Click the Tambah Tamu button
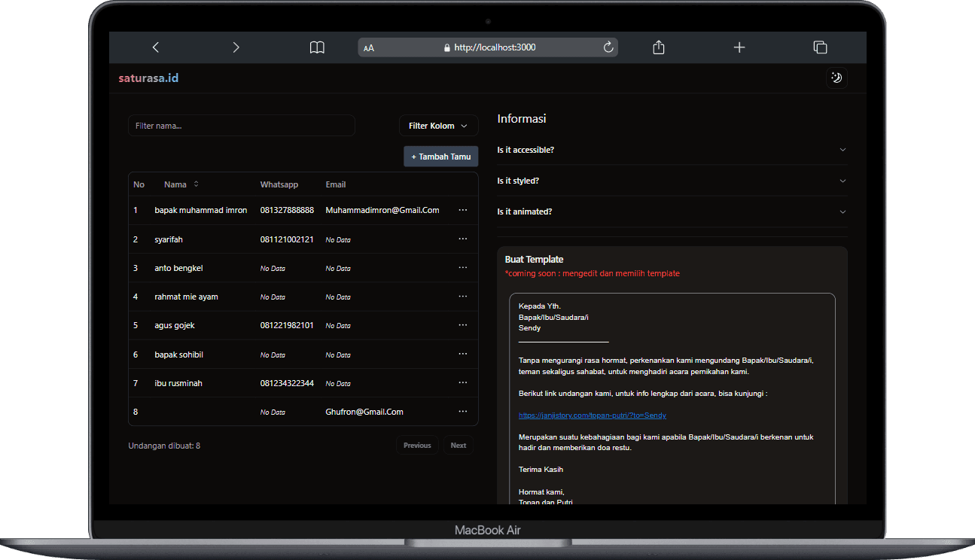The width and height of the screenshot is (975, 560). tap(441, 157)
